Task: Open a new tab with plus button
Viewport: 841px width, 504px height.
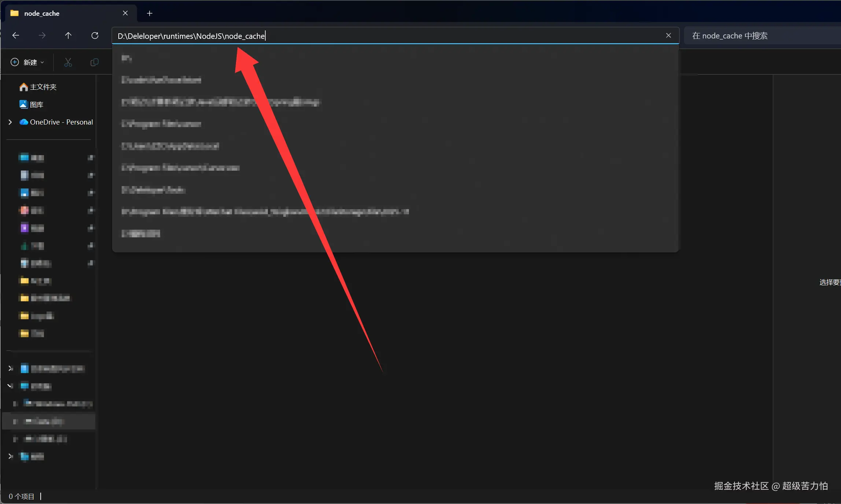Action: [150, 14]
